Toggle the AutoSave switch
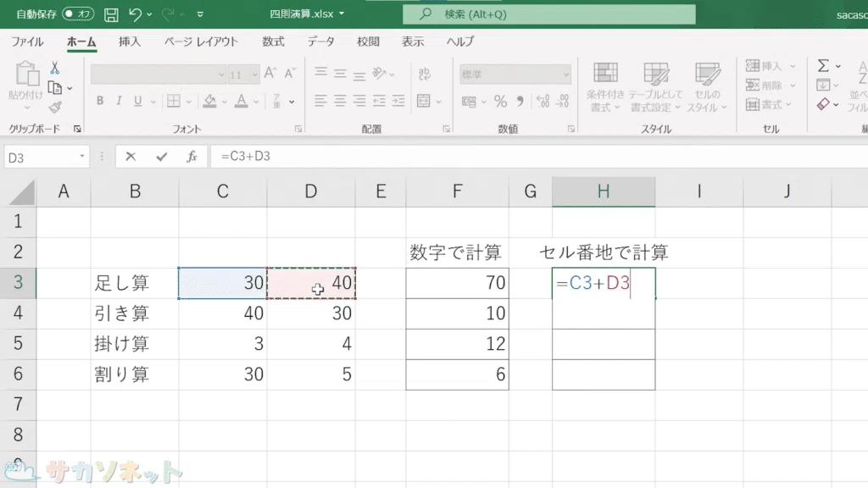Viewport: 868px width, 488px height. point(78,14)
